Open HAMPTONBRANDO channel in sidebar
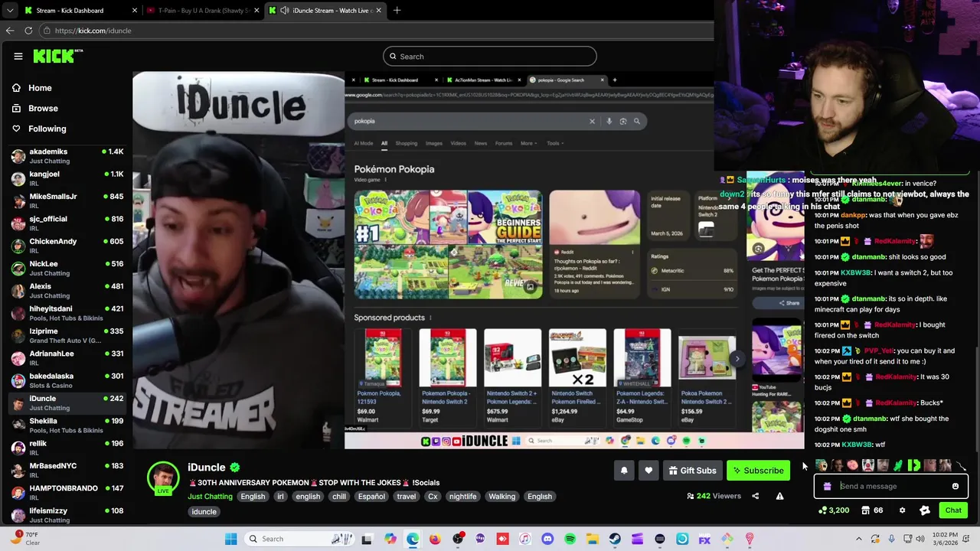The image size is (980, 551). click(x=67, y=492)
